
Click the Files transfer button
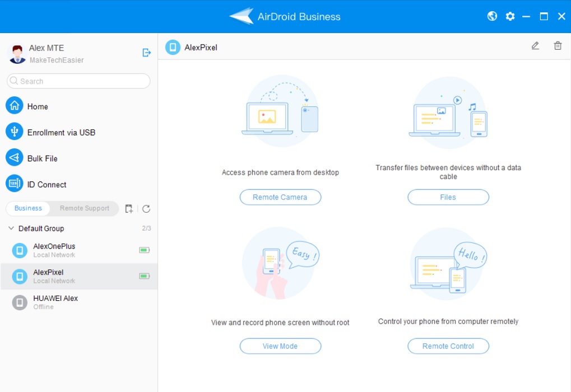click(448, 197)
